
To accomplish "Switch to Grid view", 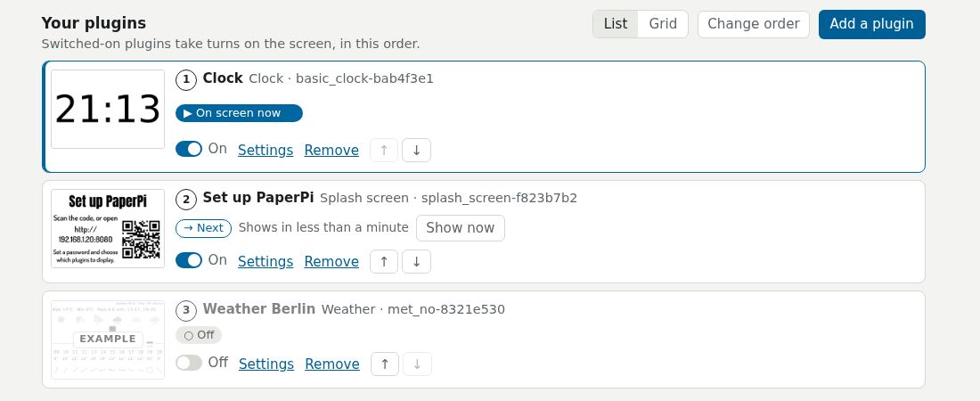I will (x=663, y=24).
